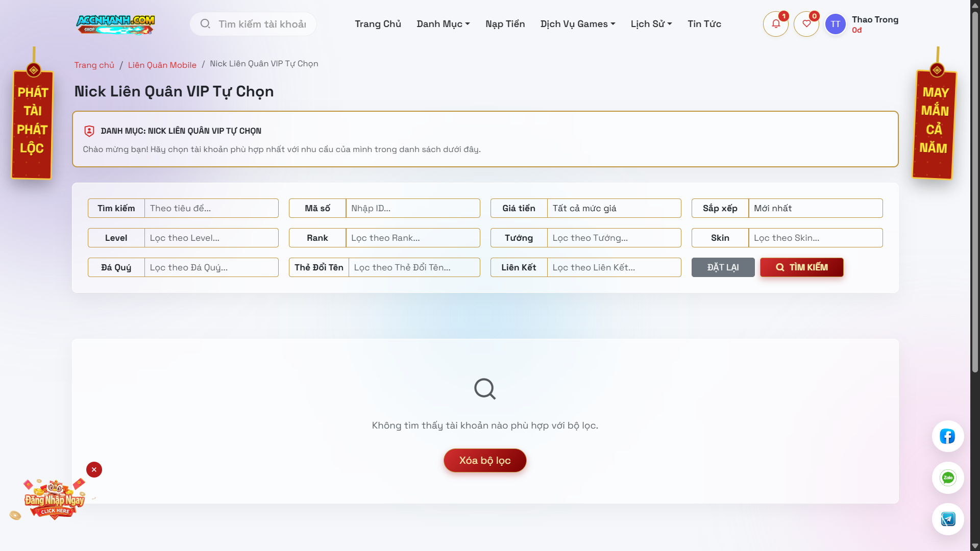Close the Đăng Nhập Ngay popup
The height and width of the screenshot is (551, 980).
click(x=94, y=469)
